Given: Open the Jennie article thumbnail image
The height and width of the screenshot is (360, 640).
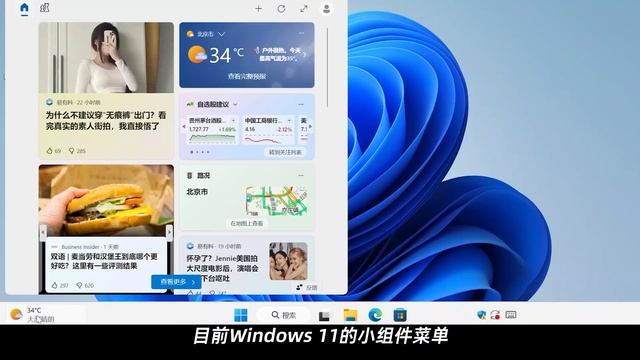Looking at the screenshot, I should pyautogui.click(x=288, y=261).
